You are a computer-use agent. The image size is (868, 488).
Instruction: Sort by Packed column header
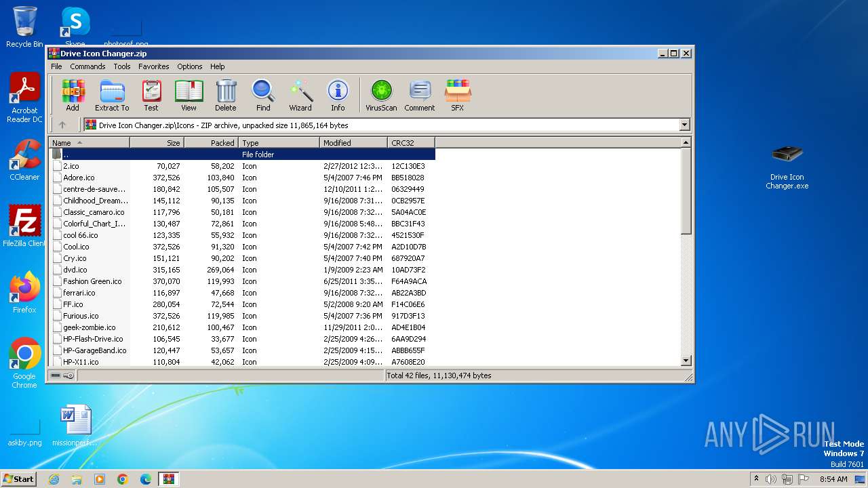click(x=211, y=142)
